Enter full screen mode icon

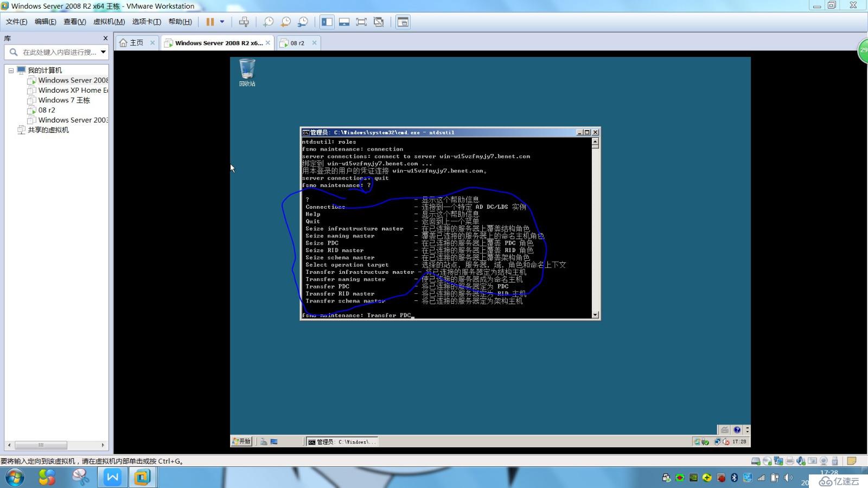(361, 22)
